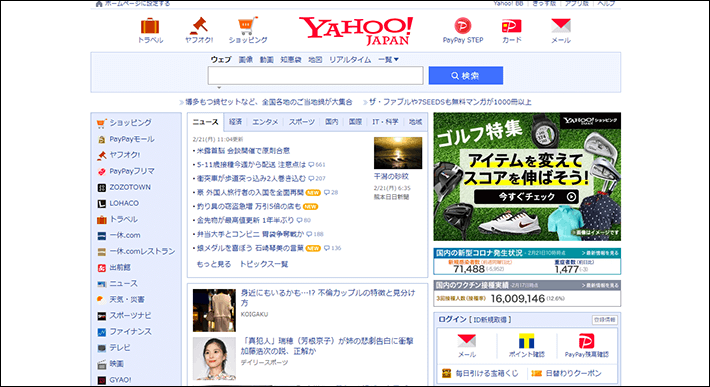The height and width of the screenshot is (387, 710).
Task: Open headline 金先物が最高値更新 1年半ぶり
Action: pos(245,220)
